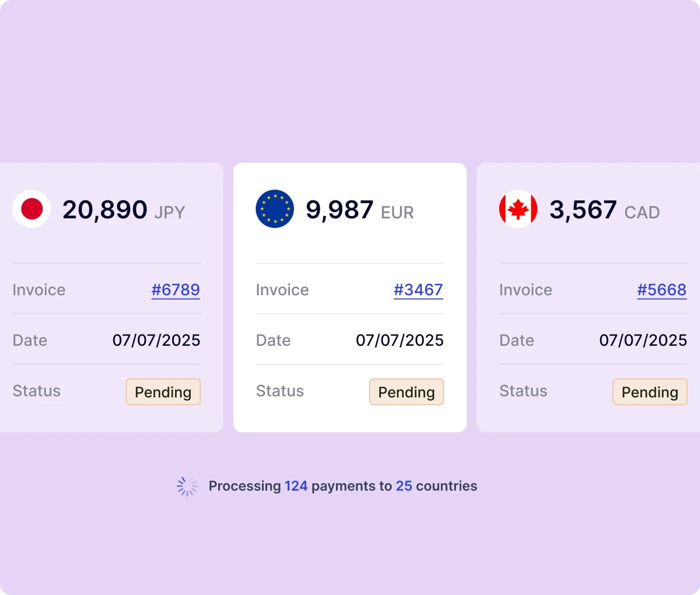Click Pending status badge on JPY card
Image resolution: width=700 pixels, height=595 pixels.
pos(163,392)
